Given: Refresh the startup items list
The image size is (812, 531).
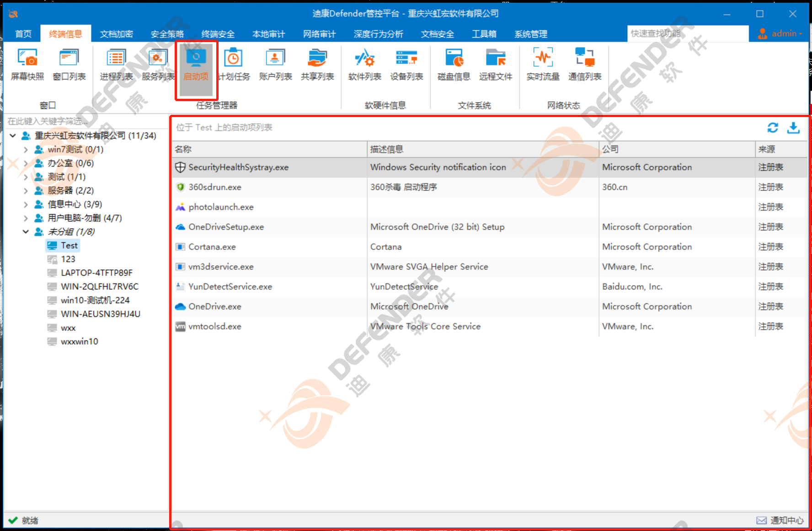Looking at the screenshot, I should pos(773,128).
